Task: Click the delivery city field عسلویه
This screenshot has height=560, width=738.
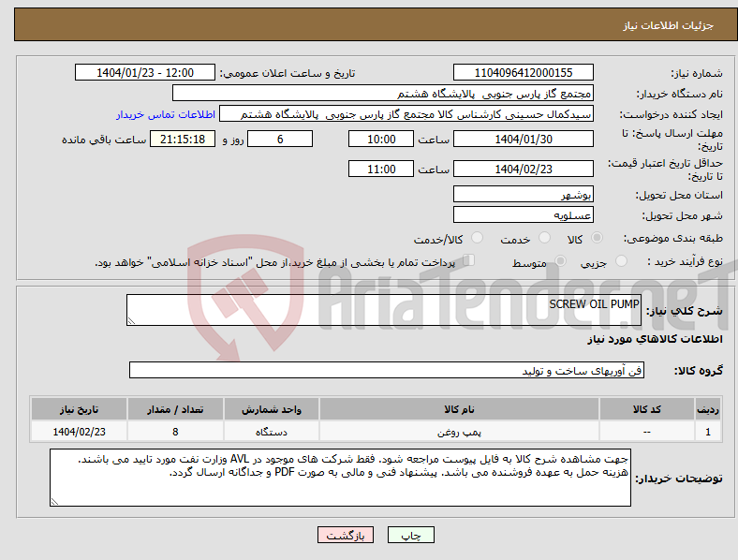Action: [523, 215]
